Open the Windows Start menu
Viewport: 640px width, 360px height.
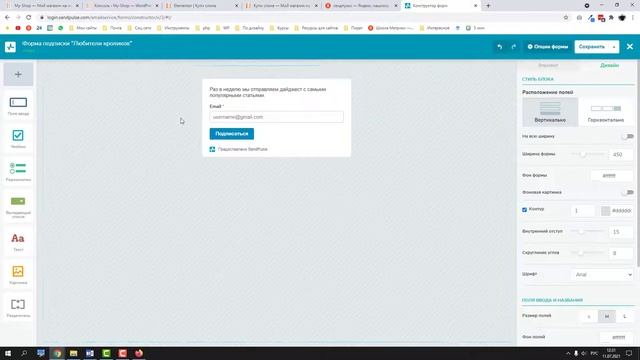[x=8, y=353]
